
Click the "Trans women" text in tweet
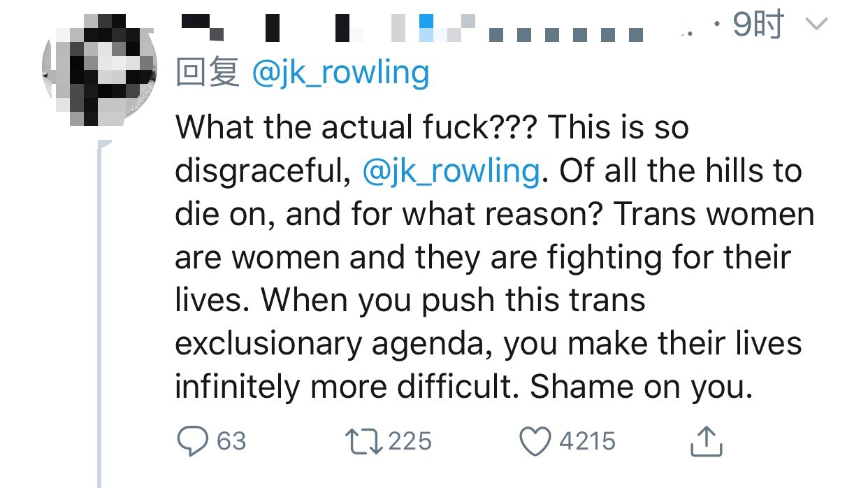point(714,214)
